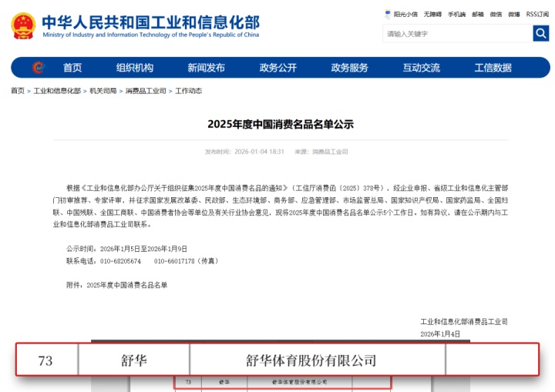Click the 阳光小信 link at top
The height and width of the screenshot is (392, 555).
point(405,14)
